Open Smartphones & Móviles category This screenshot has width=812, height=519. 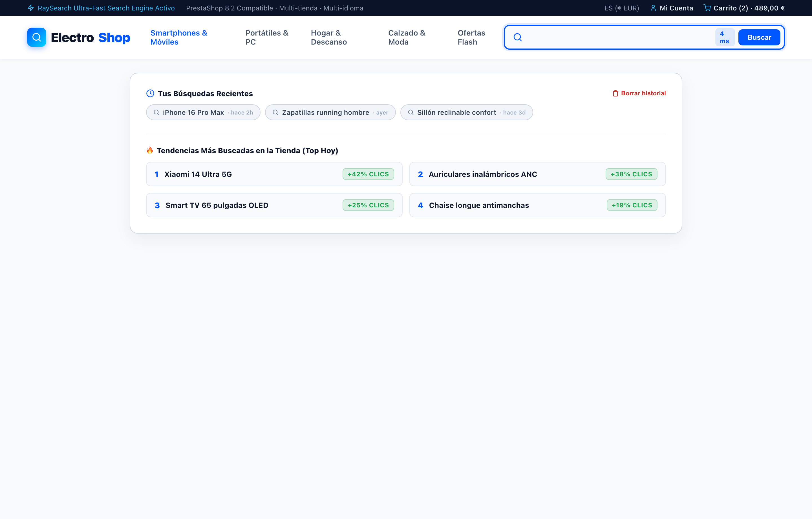click(x=179, y=38)
